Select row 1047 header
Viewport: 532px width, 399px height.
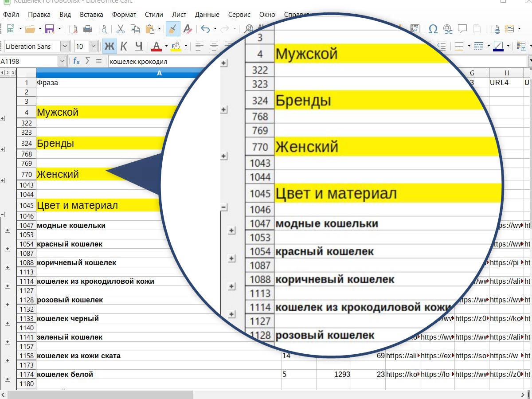[x=27, y=225]
